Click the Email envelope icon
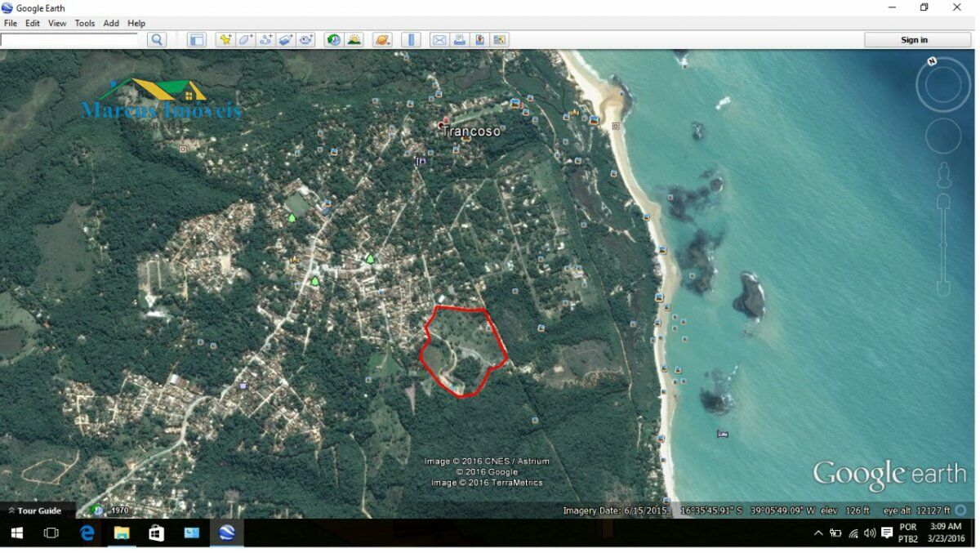Viewport: 980px width, 553px height. coord(439,40)
